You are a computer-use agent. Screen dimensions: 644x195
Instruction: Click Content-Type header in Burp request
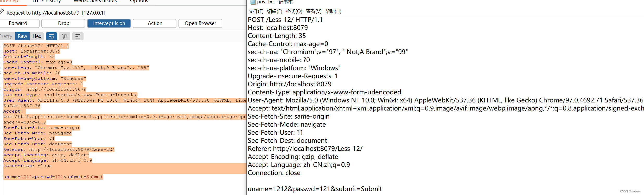coord(71,95)
